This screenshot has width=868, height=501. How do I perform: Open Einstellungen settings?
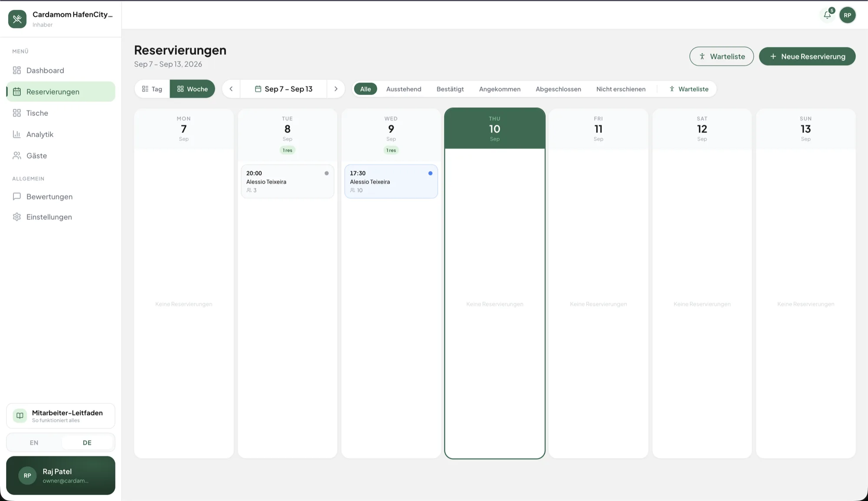61,217
